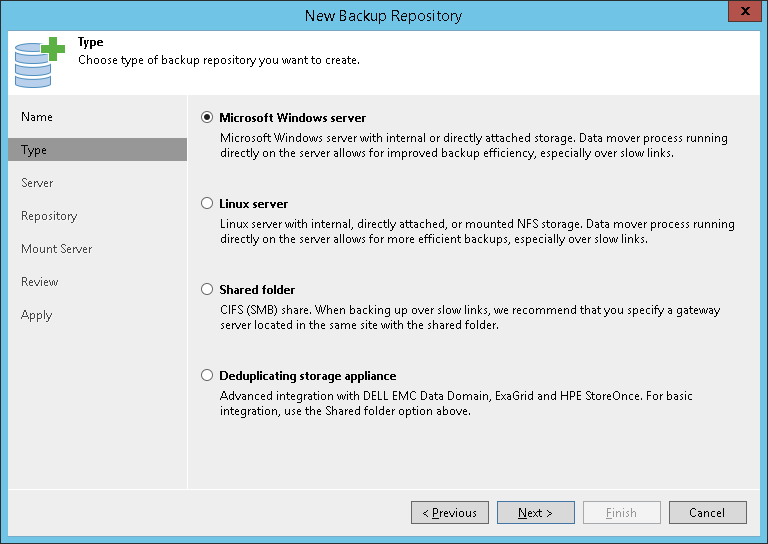Navigate to the Apply step
768x544 pixels.
point(36,315)
